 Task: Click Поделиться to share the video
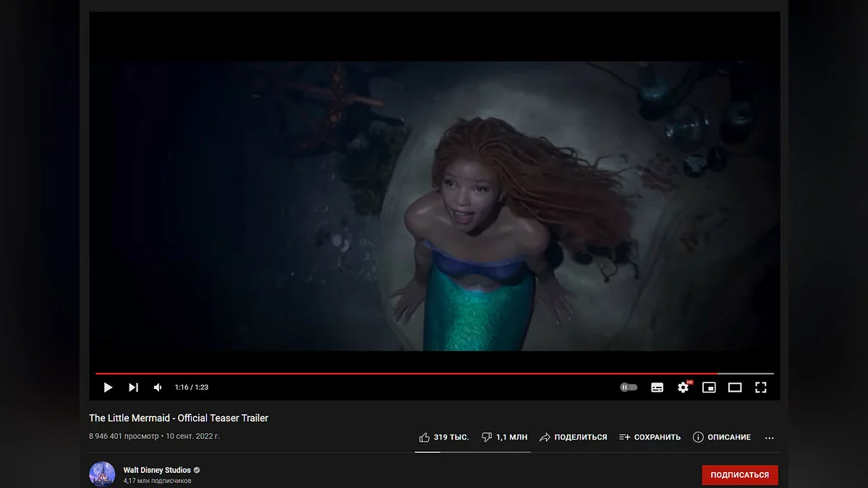574,437
